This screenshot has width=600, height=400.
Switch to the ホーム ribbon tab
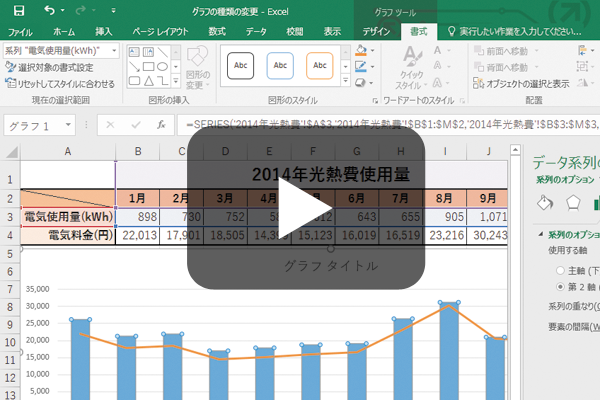point(64,32)
